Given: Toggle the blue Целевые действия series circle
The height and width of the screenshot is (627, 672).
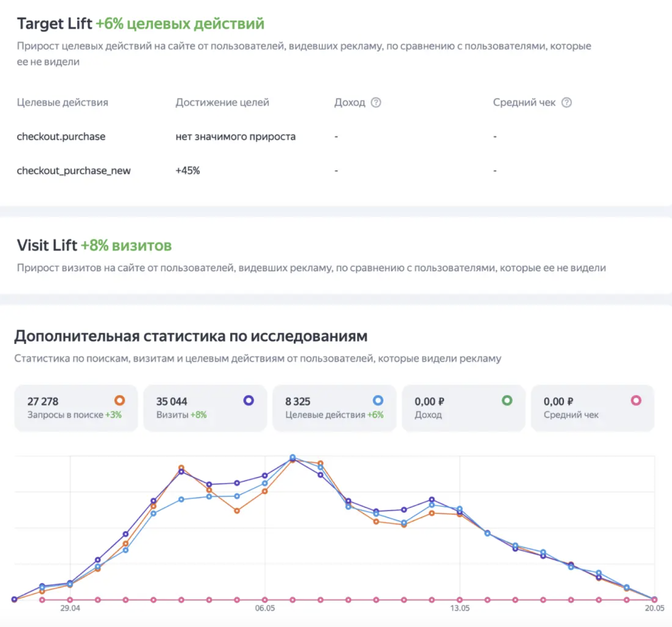Looking at the screenshot, I should (x=378, y=401).
